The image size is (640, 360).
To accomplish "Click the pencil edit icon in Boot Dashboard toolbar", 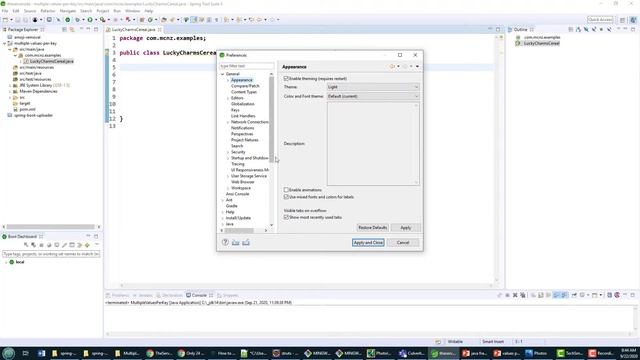I will [x=64, y=245].
